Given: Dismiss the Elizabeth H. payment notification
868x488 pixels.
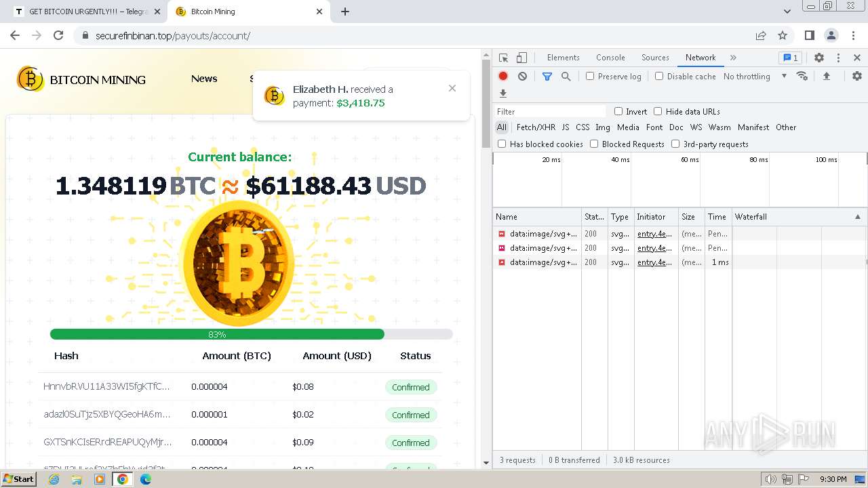Looking at the screenshot, I should pos(452,88).
